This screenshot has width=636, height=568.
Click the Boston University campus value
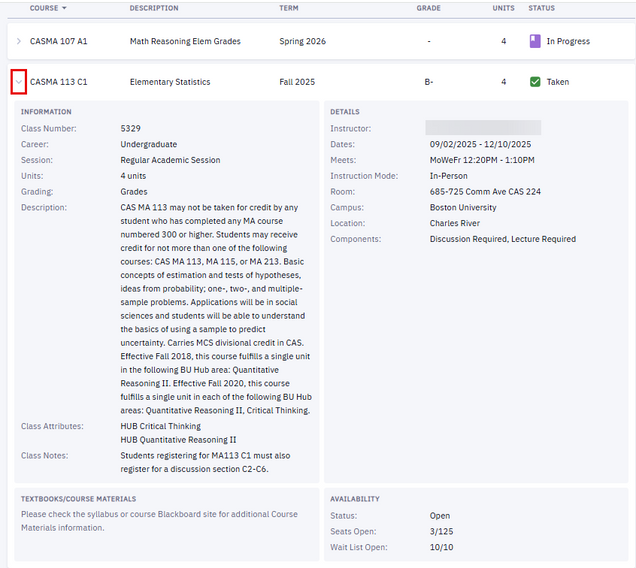463,207
